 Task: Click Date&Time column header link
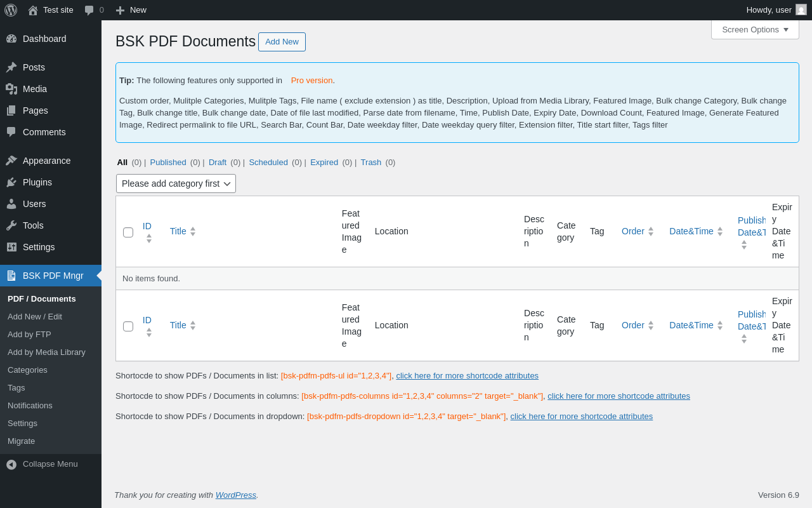pyautogui.click(x=691, y=231)
